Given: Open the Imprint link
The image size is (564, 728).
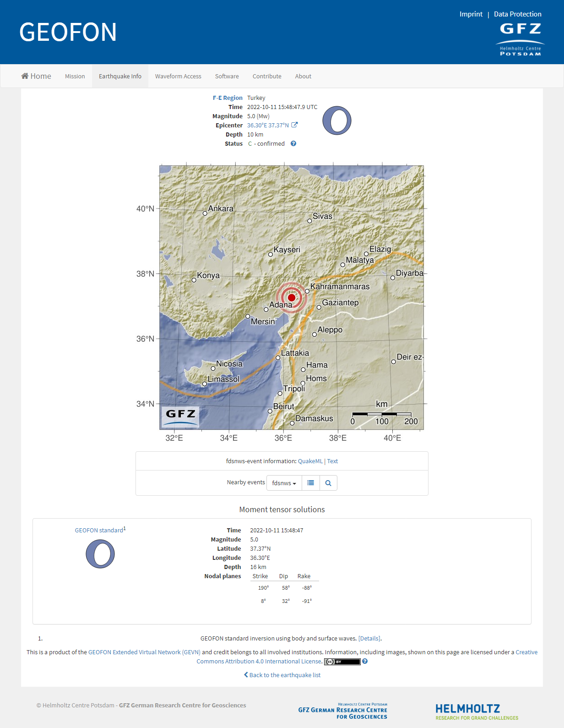Looking at the screenshot, I should point(471,14).
